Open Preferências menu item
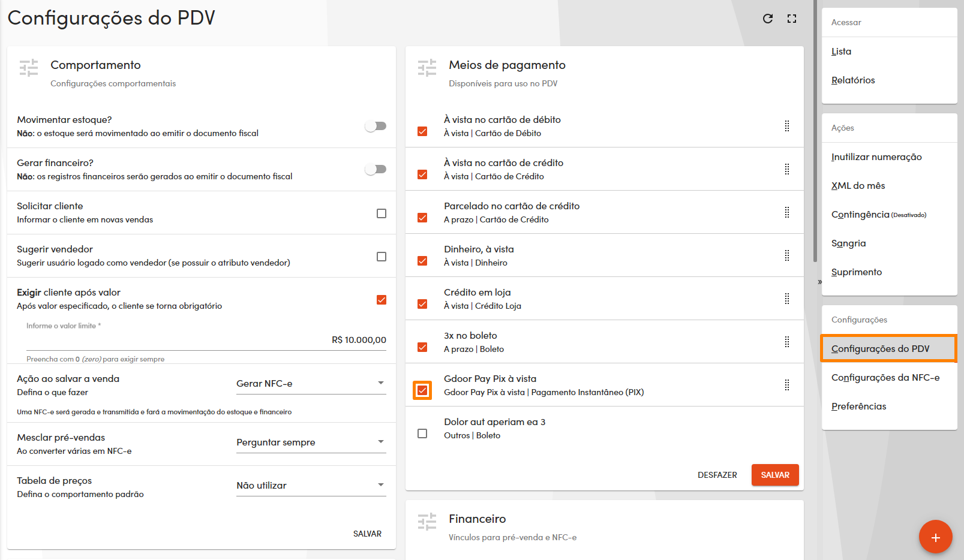This screenshot has width=964, height=560. pyautogui.click(x=890, y=407)
